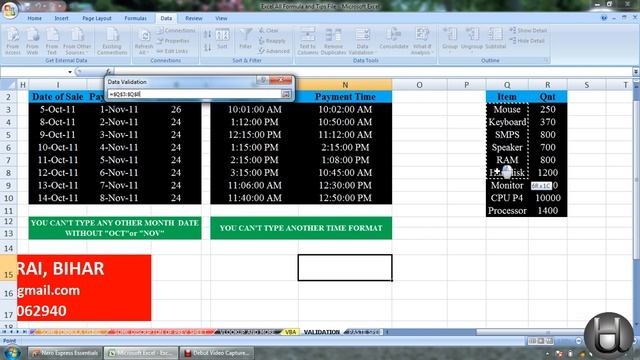Click cell with 10:01:00 AM
640x360 pixels.
[254, 109]
